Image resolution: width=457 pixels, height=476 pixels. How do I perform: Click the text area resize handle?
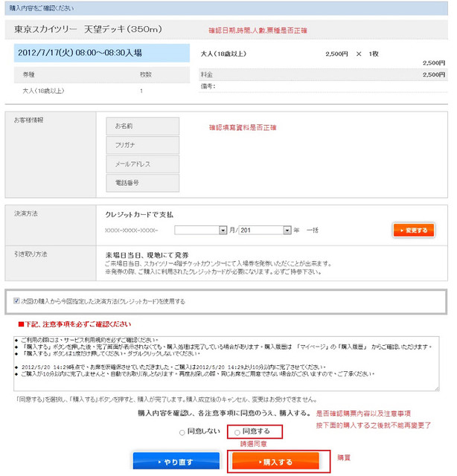click(x=437, y=388)
